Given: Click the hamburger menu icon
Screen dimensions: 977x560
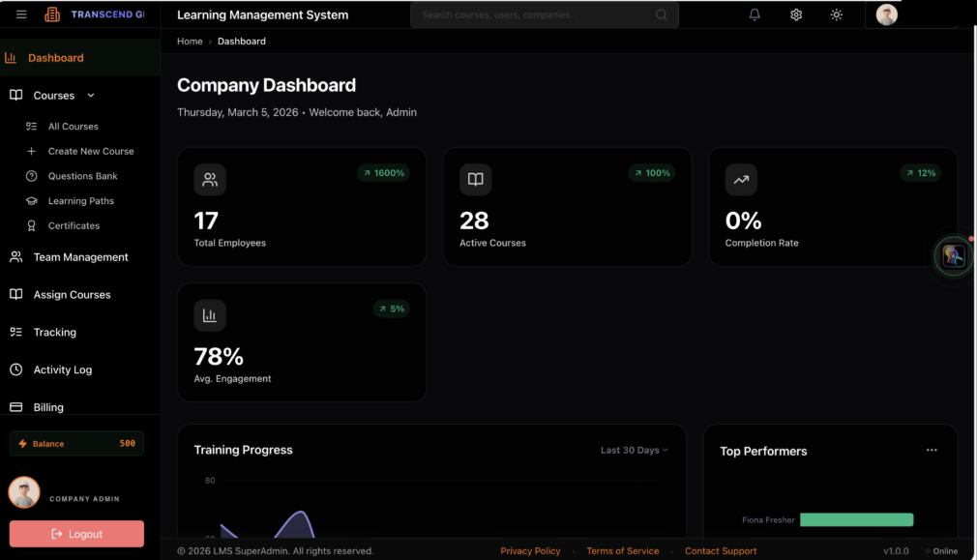Looking at the screenshot, I should point(21,15).
